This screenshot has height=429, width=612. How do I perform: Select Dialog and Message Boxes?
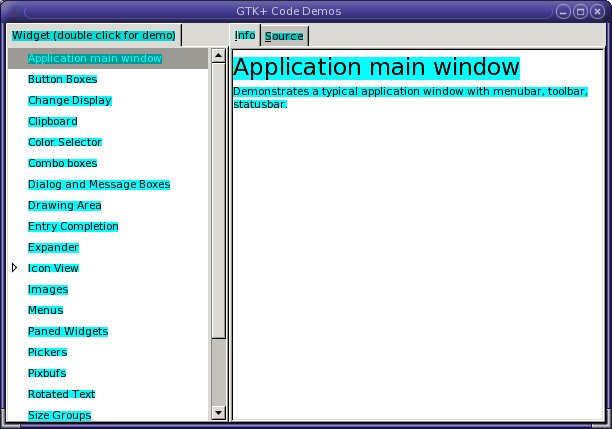(99, 184)
